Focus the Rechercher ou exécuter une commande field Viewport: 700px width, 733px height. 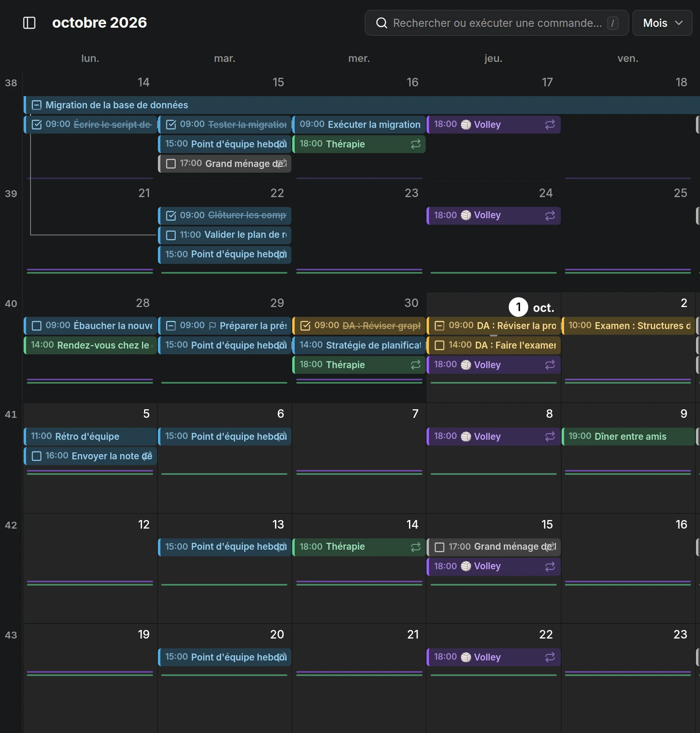click(x=497, y=23)
